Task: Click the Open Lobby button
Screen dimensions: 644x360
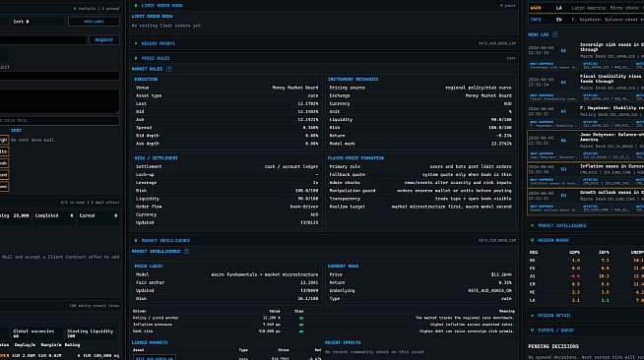Action: 94,22
